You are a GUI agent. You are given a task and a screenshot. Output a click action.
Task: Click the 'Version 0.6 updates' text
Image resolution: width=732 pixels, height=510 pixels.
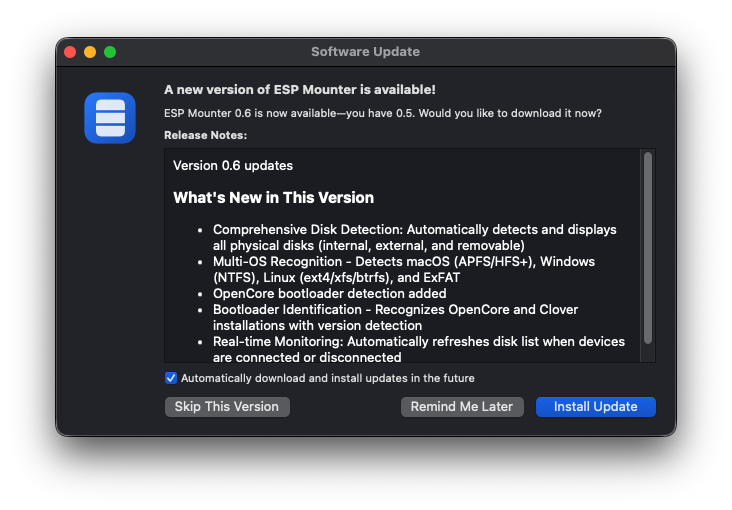pyautogui.click(x=233, y=166)
